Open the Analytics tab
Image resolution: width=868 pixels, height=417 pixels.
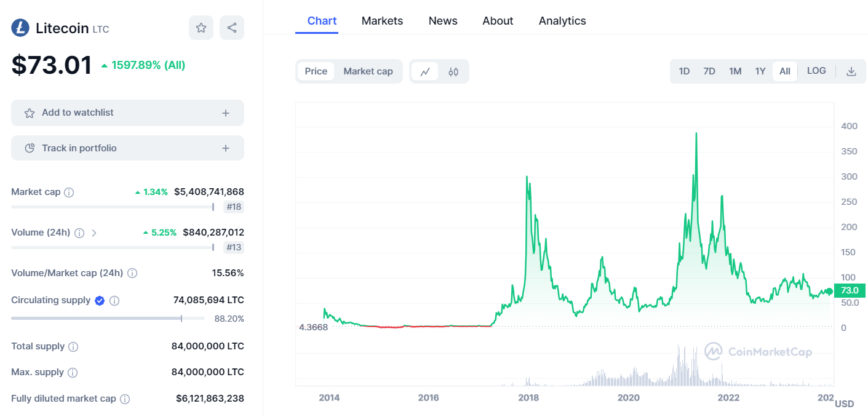[562, 21]
